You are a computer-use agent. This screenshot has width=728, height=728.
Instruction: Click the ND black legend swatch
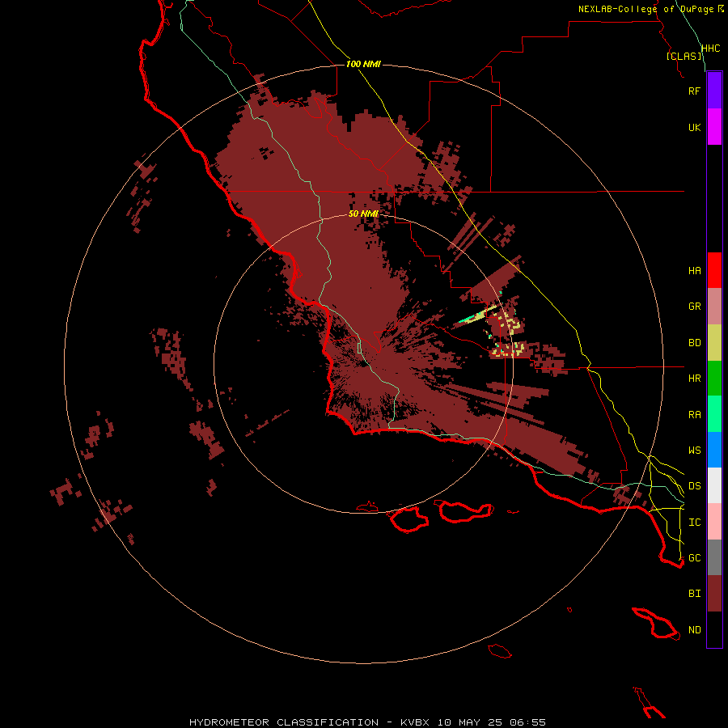(x=714, y=629)
